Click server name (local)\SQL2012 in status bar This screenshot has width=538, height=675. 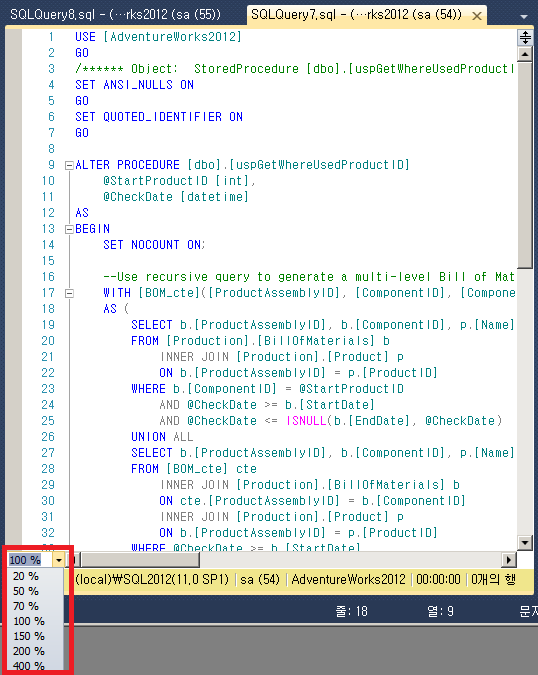[x=152, y=579]
